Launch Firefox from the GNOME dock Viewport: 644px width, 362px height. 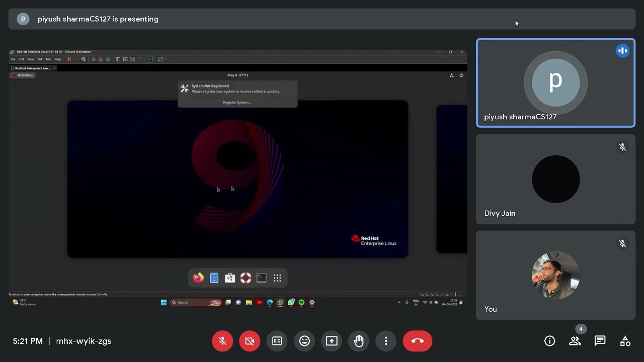pyautogui.click(x=198, y=278)
